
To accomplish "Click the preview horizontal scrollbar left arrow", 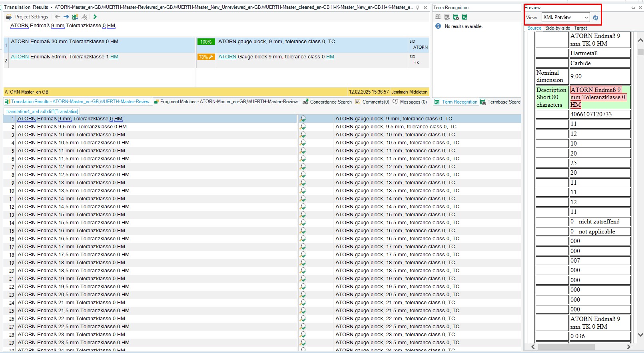I will tap(533, 347).
